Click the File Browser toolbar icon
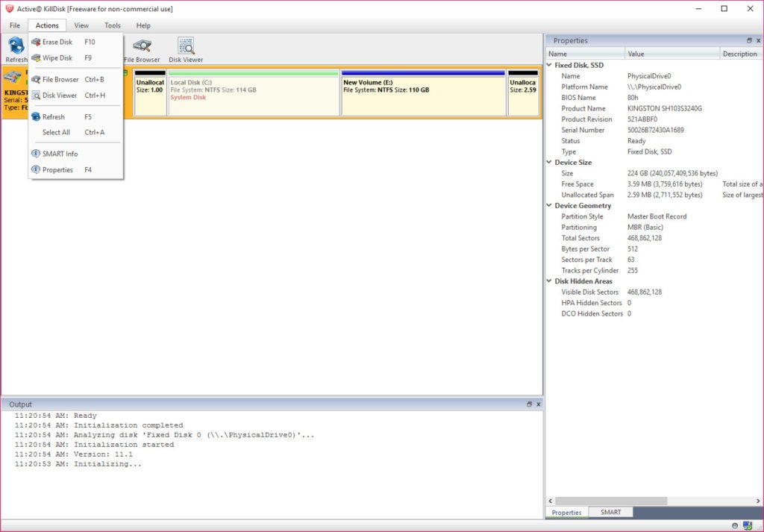This screenshot has height=532, width=764. [x=142, y=49]
